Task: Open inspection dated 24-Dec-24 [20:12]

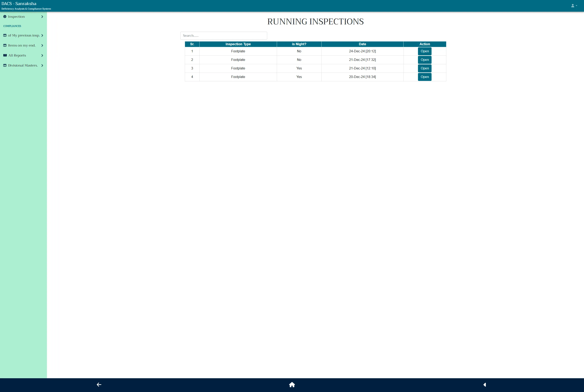Action: tap(424, 51)
